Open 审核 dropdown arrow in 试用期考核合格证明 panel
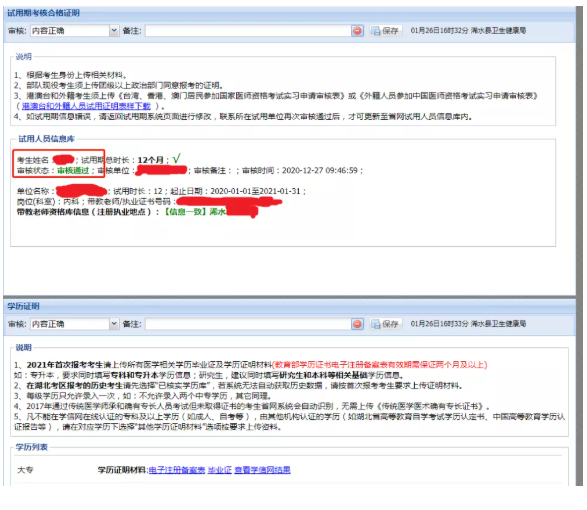 coord(114,31)
